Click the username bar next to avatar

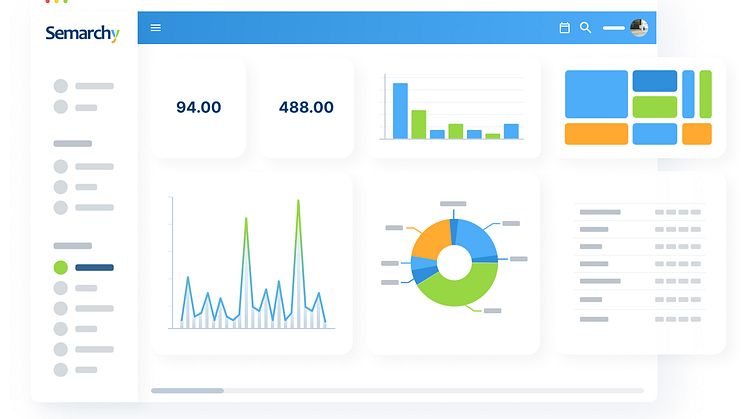pyautogui.click(x=614, y=28)
